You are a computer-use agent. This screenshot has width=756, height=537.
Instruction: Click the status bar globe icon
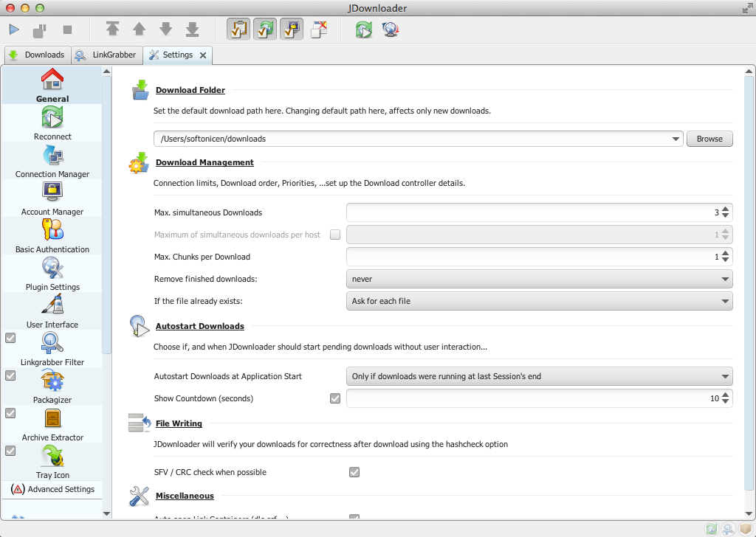(x=729, y=528)
